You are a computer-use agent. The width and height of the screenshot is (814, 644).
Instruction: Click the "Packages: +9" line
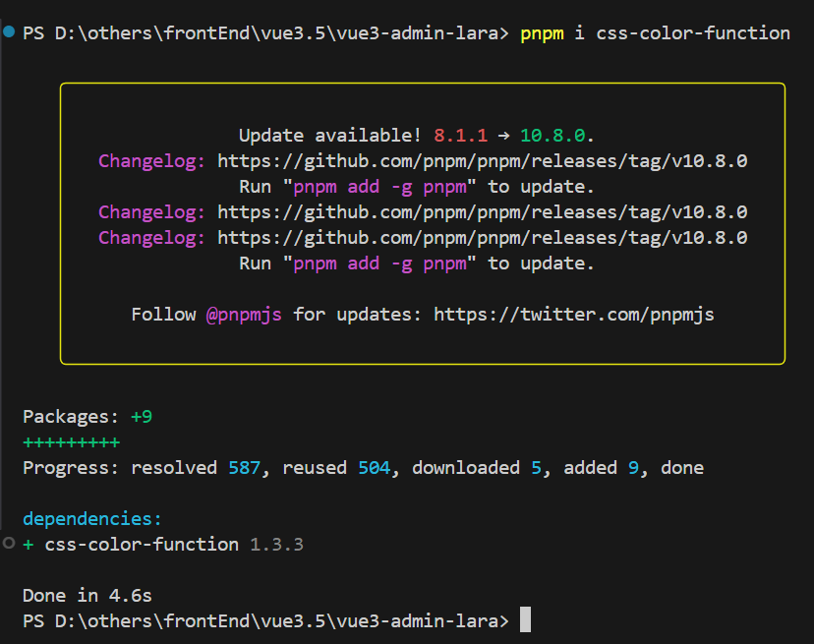(87, 417)
